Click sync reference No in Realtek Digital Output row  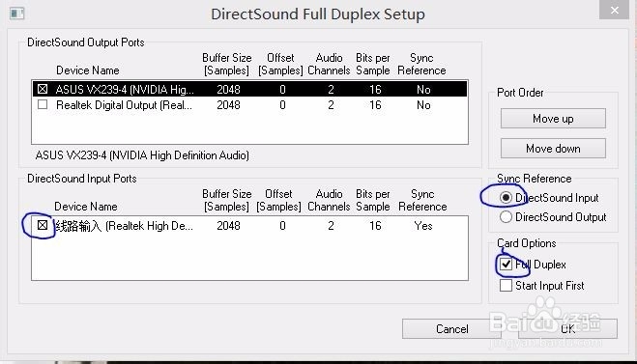coord(423,105)
